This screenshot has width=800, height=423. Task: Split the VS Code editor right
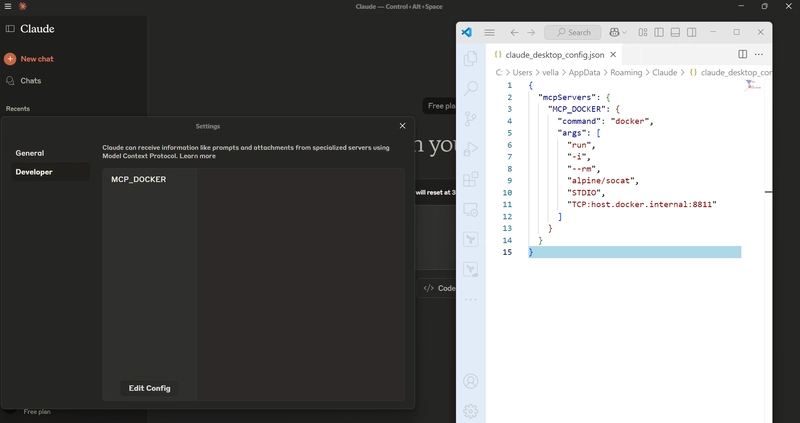click(x=743, y=54)
